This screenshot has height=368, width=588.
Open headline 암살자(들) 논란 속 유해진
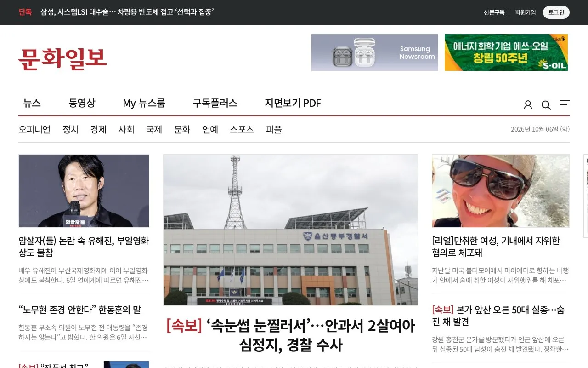(x=84, y=247)
